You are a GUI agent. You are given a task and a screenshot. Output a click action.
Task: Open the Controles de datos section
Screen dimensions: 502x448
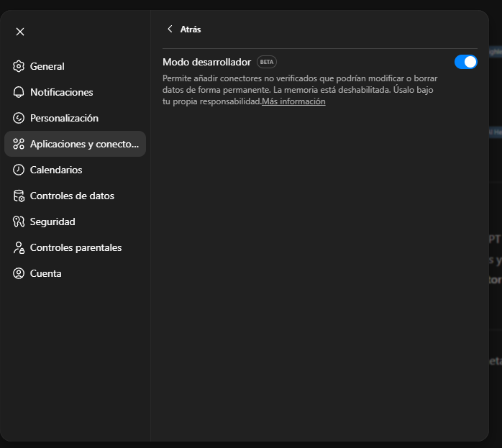click(x=76, y=196)
